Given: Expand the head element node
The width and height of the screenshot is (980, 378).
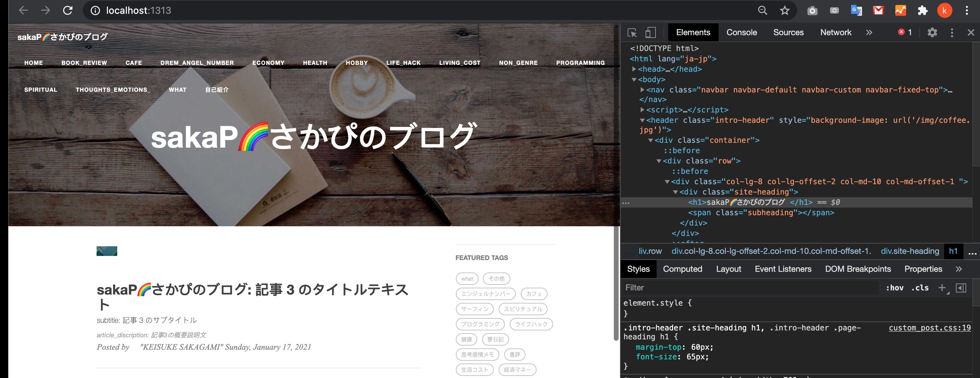Looking at the screenshot, I should (x=634, y=69).
